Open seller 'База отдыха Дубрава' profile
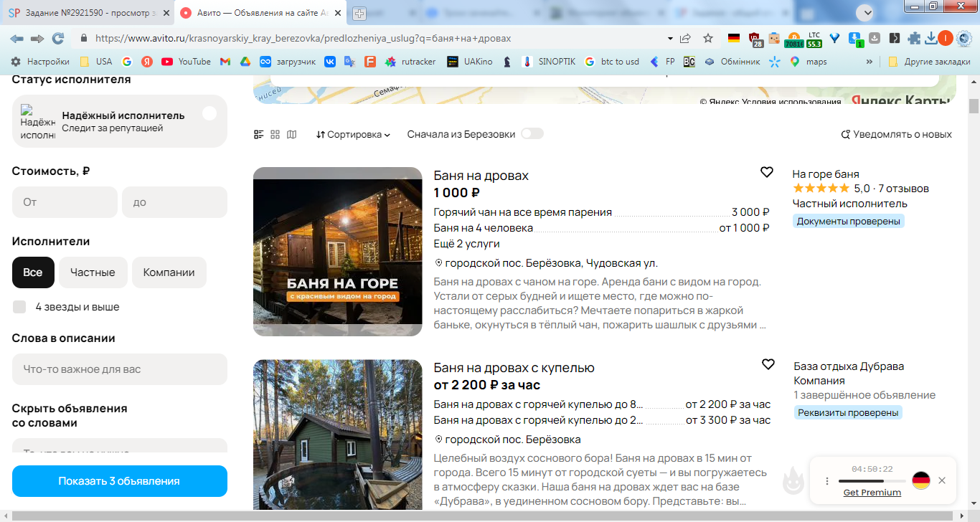980x522 pixels. point(849,366)
